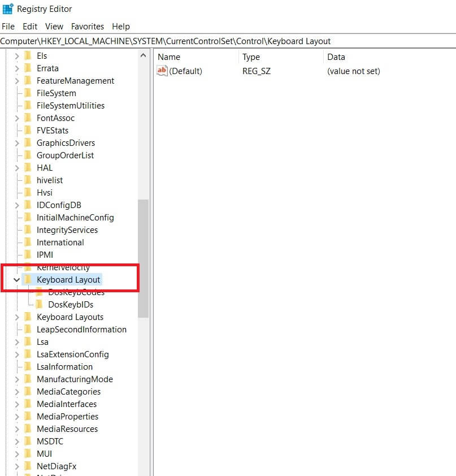Expand the Keyboard Layouts key
This screenshot has width=456, height=476.
tap(17, 317)
